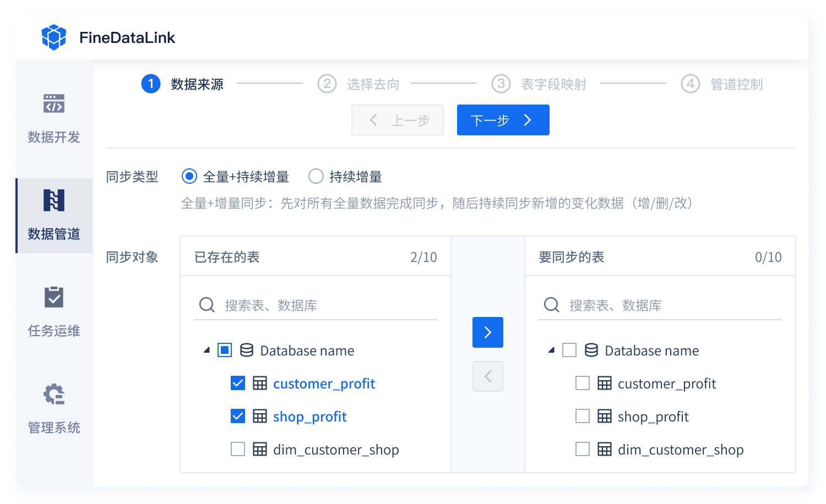Click step 3 circle 表字段映射
The height and width of the screenshot is (504, 826).
[x=501, y=84]
